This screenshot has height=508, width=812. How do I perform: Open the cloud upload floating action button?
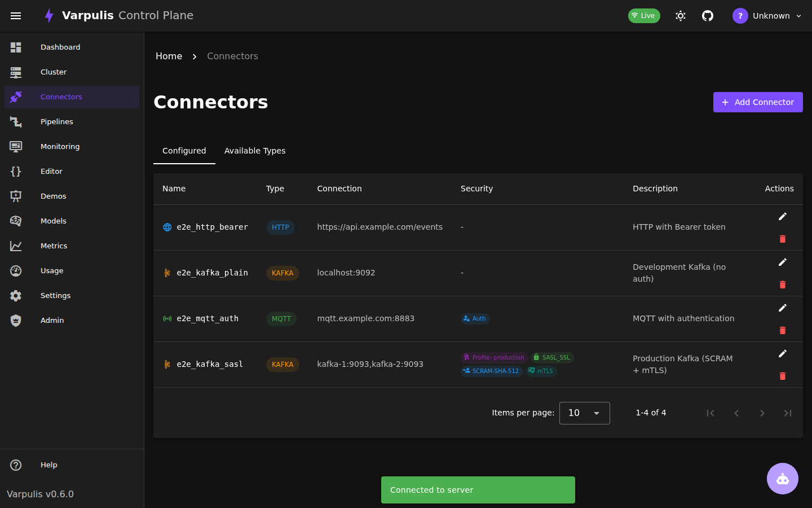pyautogui.click(x=783, y=479)
